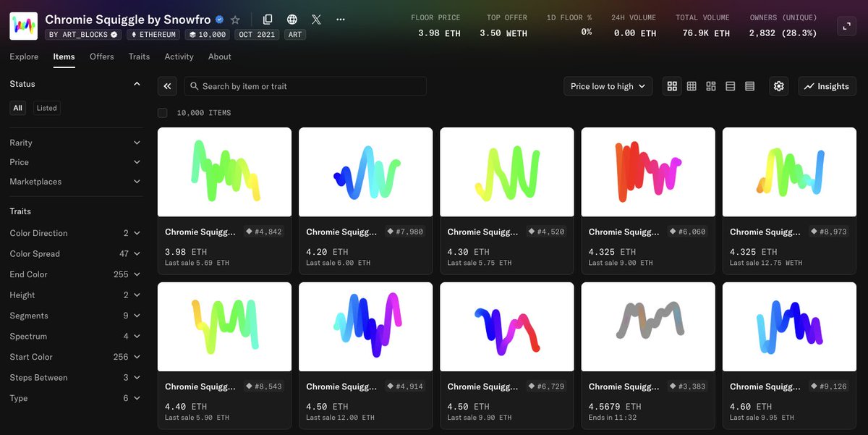Image resolution: width=868 pixels, height=435 pixels.
Task: Click the 4.5679 ETH price on #3,383
Action: (615, 407)
